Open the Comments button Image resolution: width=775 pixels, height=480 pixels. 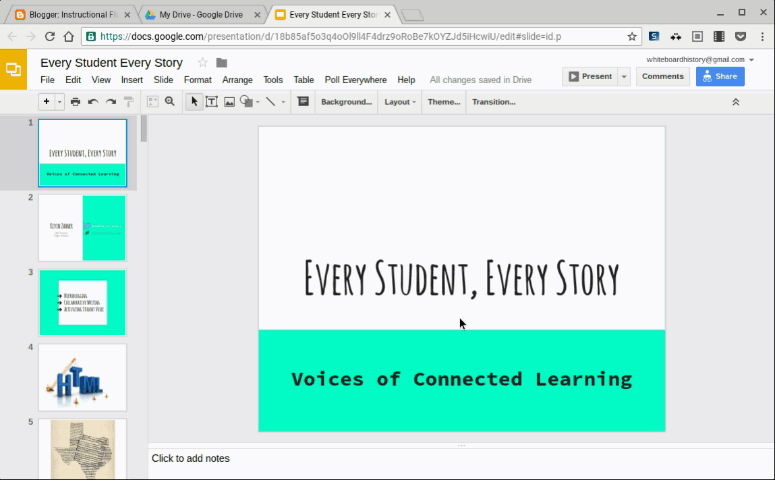[663, 76]
